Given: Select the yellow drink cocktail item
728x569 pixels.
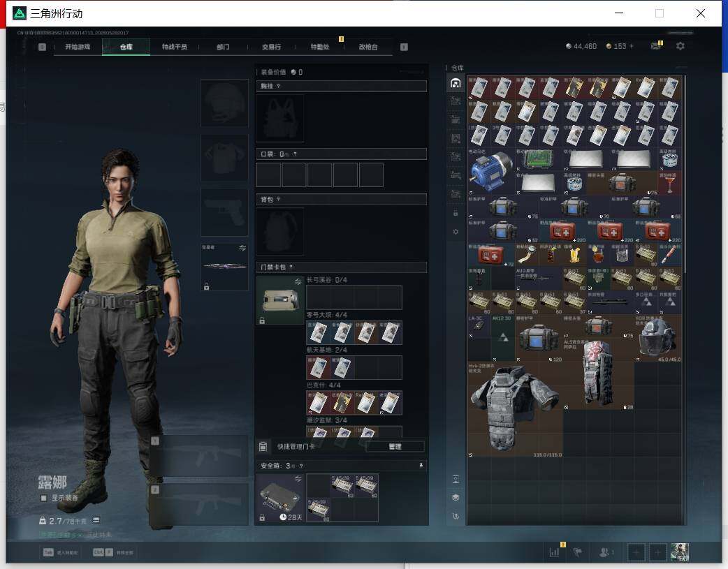Looking at the screenshot, I should tap(574, 254).
